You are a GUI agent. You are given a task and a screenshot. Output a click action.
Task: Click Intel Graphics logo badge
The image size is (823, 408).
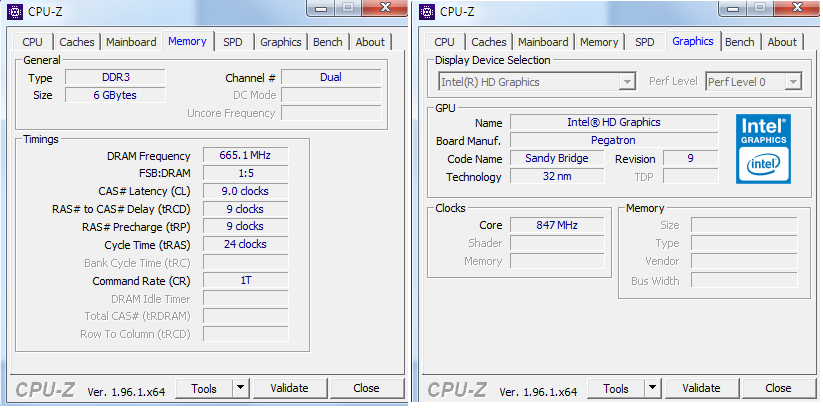click(x=763, y=149)
